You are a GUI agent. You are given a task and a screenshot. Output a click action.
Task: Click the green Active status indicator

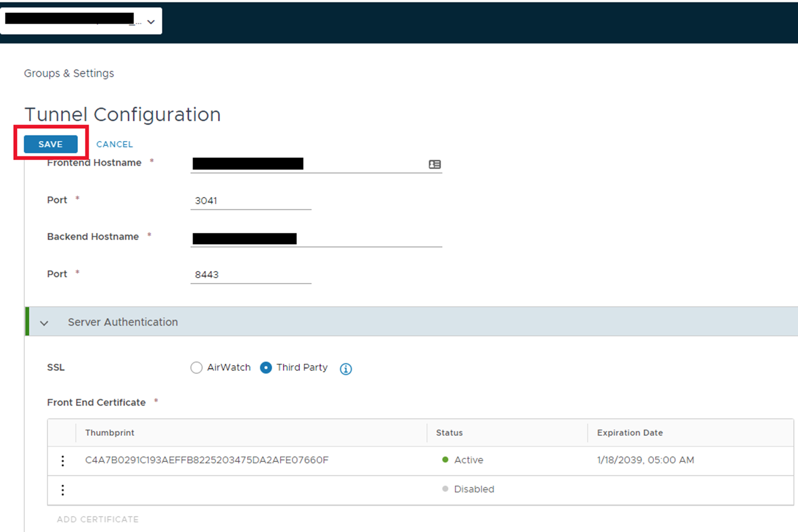pos(445,460)
